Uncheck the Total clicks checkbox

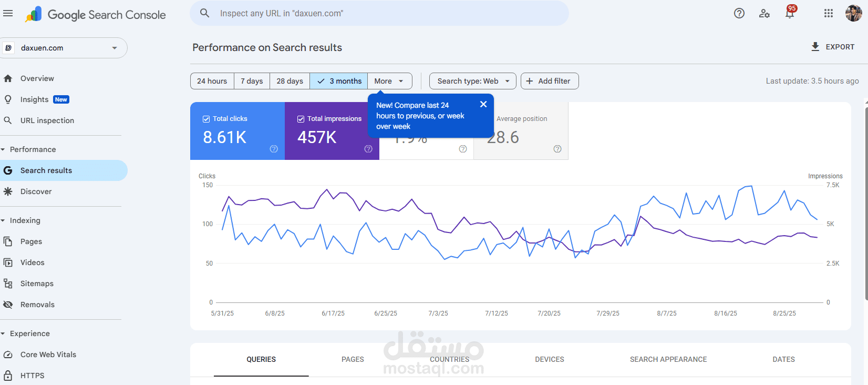pos(206,119)
